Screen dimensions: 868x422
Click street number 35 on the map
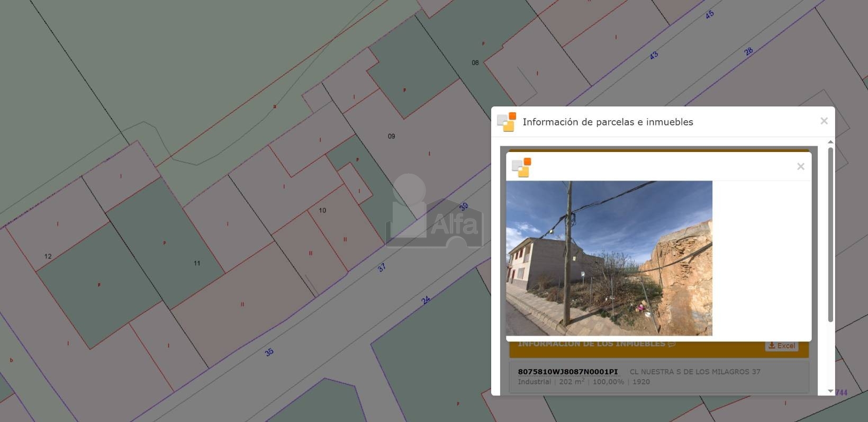(x=269, y=352)
